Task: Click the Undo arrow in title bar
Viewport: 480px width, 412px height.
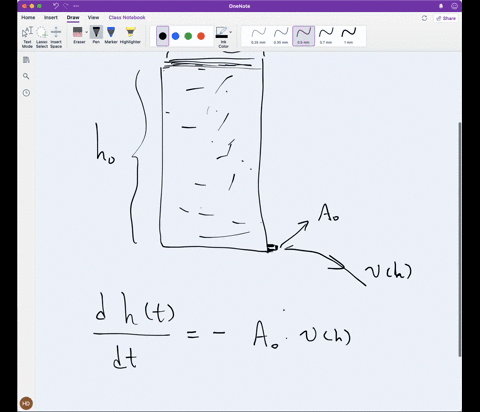Action: 56,6
